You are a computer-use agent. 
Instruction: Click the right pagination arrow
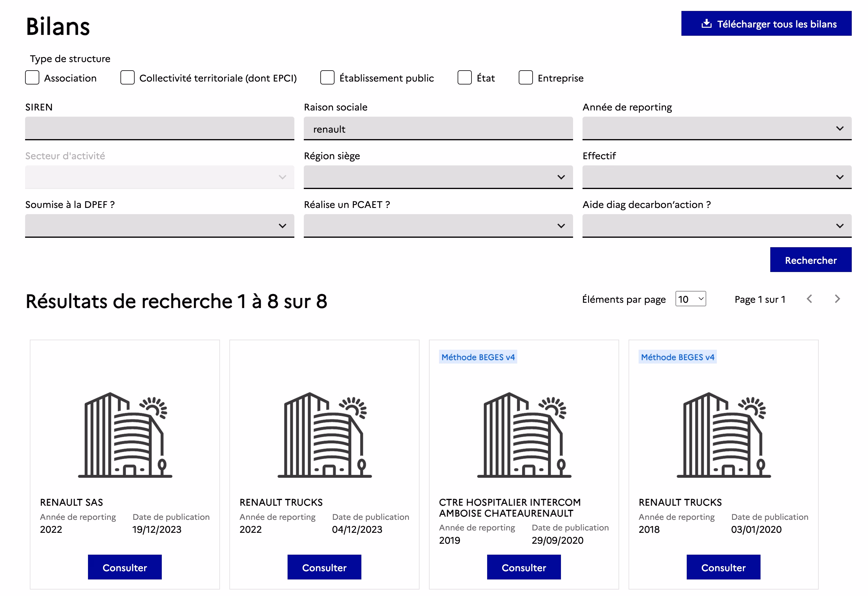point(838,299)
